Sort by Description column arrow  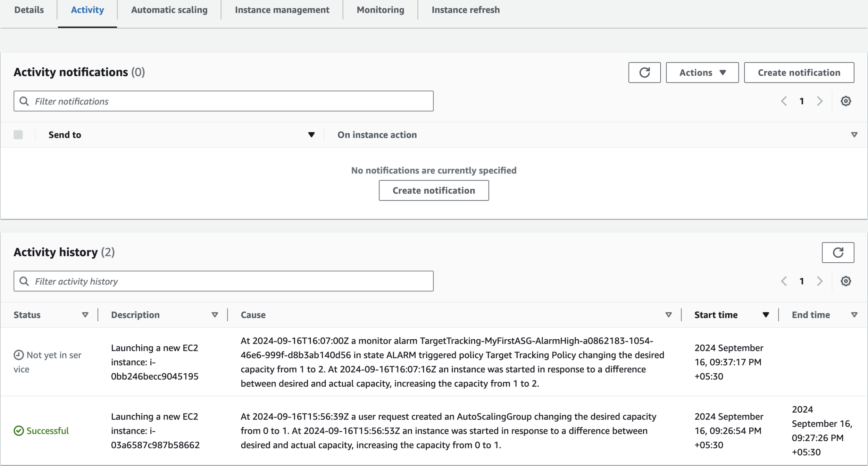pyautogui.click(x=215, y=315)
